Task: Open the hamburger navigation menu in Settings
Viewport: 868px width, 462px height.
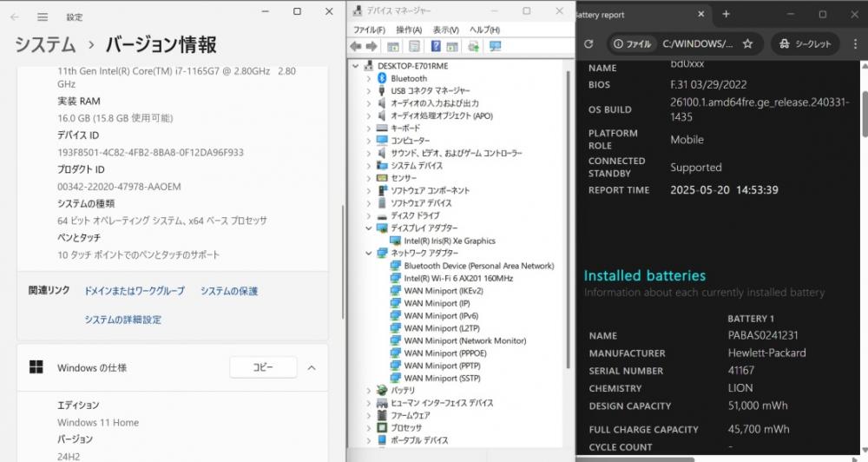Action: [43, 17]
